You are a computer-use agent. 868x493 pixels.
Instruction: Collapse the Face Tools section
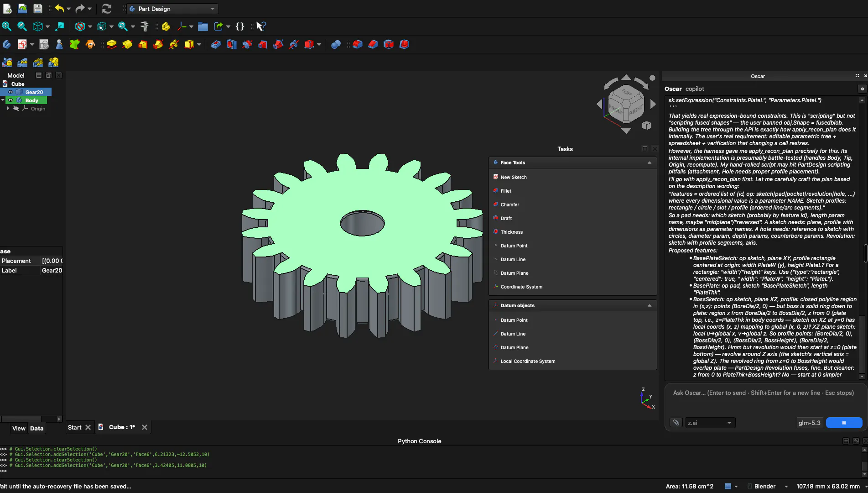coord(650,163)
